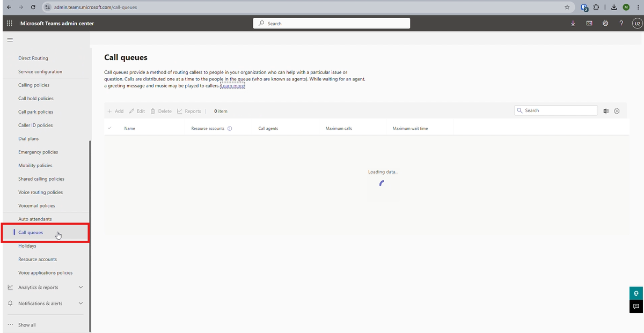The height and width of the screenshot is (333, 644).
Task: Click the Analytics & reports chart icon
Action: pos(10,287)
